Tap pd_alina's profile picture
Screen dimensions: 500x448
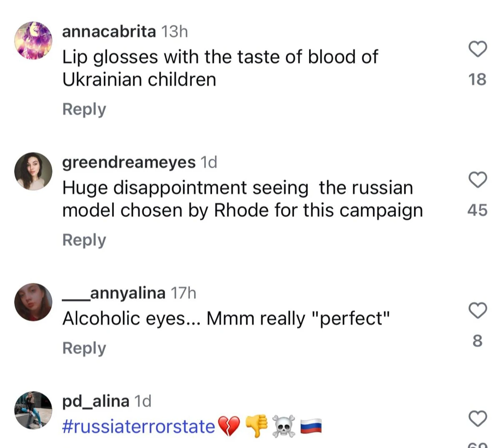pos(33,410)
